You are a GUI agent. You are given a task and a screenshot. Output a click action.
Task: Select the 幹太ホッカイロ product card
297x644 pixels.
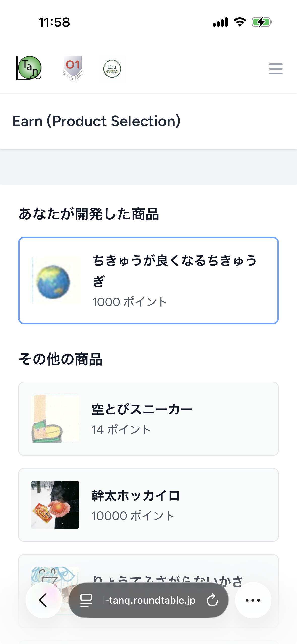[148, 505]
